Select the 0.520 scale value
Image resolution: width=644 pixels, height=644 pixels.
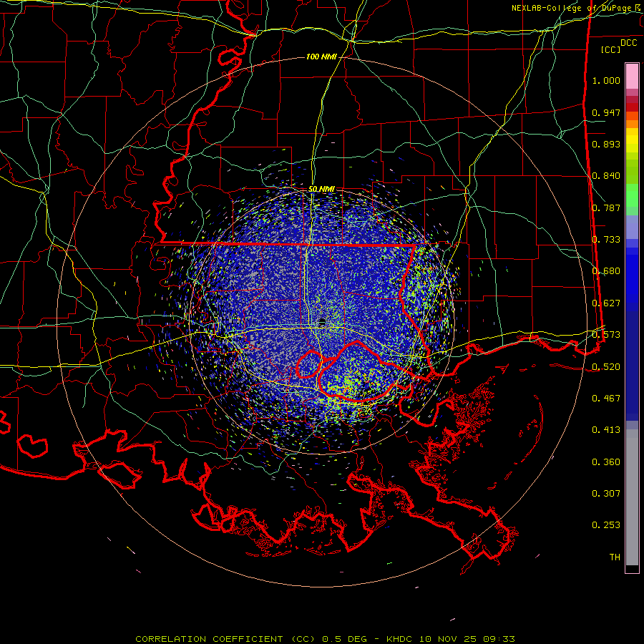click(x=606, y=367)
